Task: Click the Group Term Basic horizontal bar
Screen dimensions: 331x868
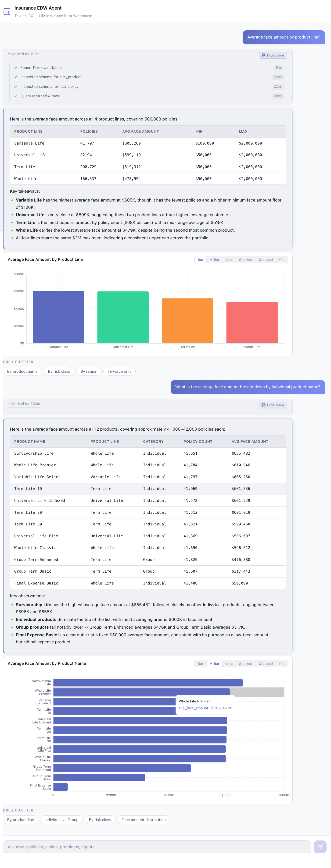Action: pyautogui.click(x=99, y=777)
